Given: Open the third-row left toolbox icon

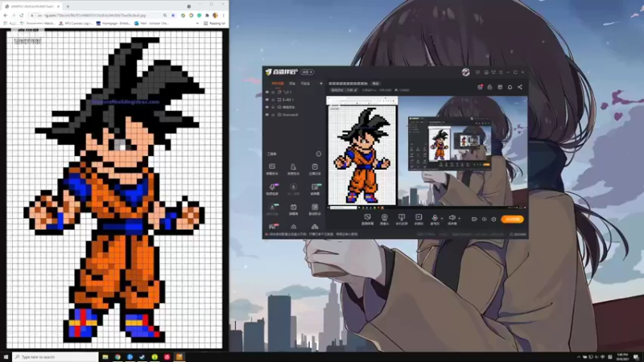Looking at the screenshot, I should point(272,209).
